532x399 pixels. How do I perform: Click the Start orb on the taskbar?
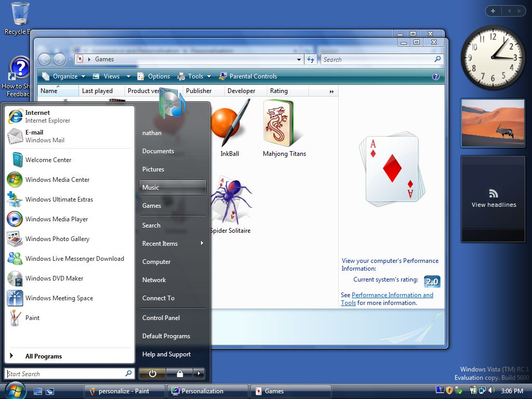15,391
